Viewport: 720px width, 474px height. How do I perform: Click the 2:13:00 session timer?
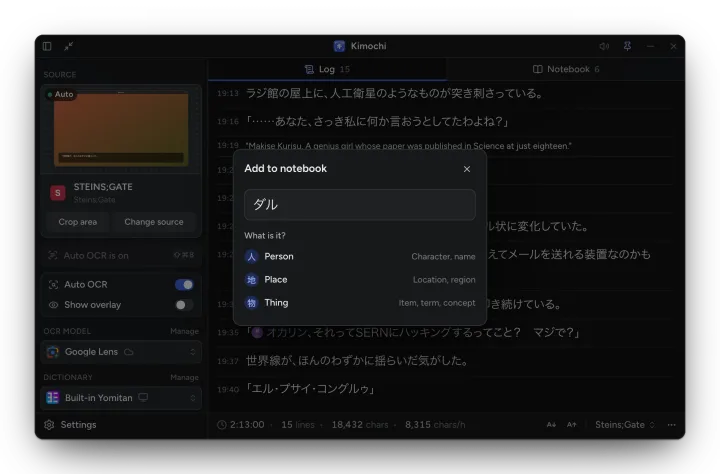pyautogui.click(x=247, y=425)
